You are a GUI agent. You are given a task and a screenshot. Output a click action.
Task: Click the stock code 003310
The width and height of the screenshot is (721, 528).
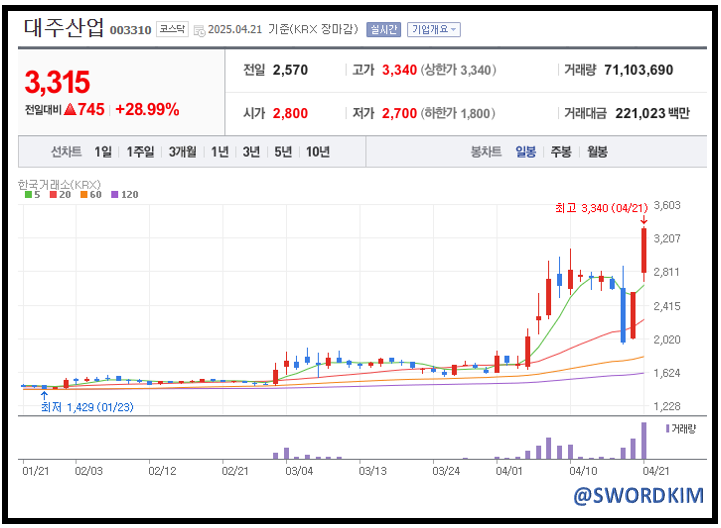tap(131, 30)
